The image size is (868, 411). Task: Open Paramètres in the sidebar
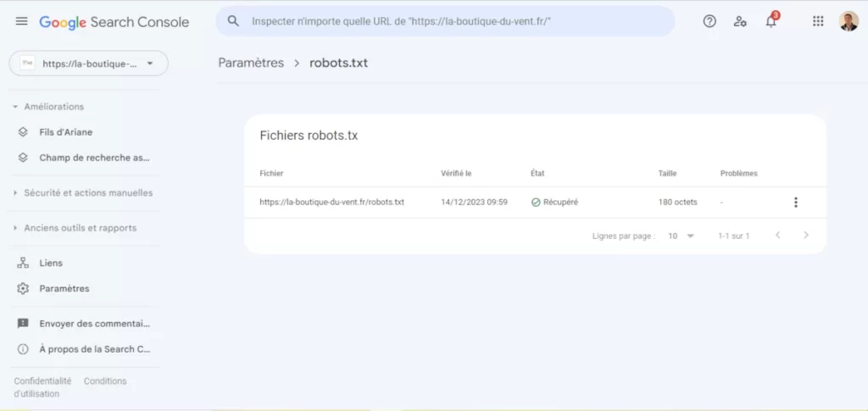click(x=64, y=288)
